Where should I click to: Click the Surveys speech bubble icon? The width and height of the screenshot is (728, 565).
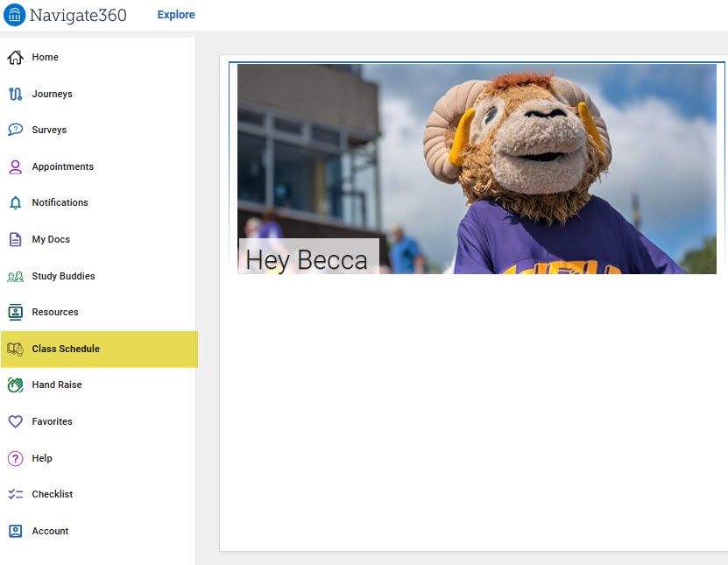click(x=15, y=130)
